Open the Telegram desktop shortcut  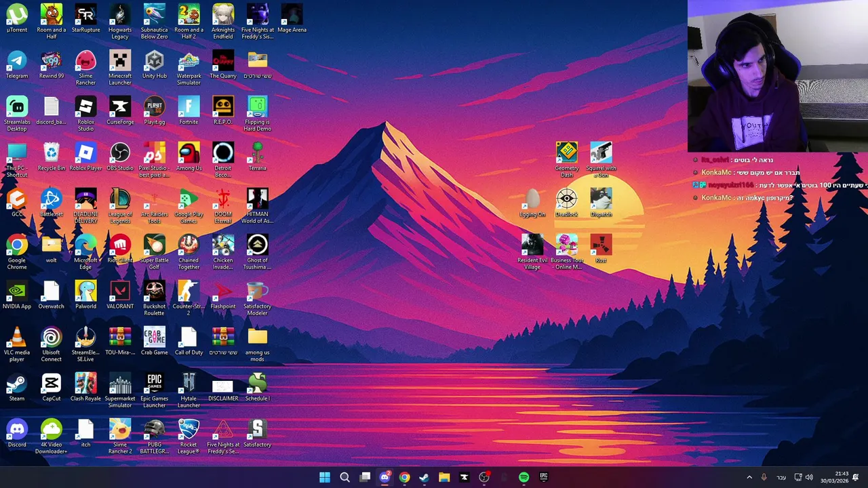click(x=17, y=64)
